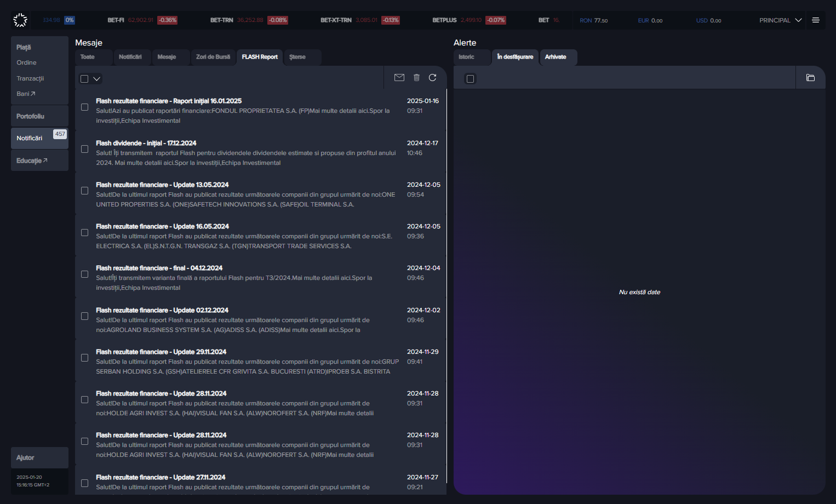Open Flash rezultate financiare - Update 27.11.2024
The height and width of the screenshot is (504, 836).
point(260,481)
